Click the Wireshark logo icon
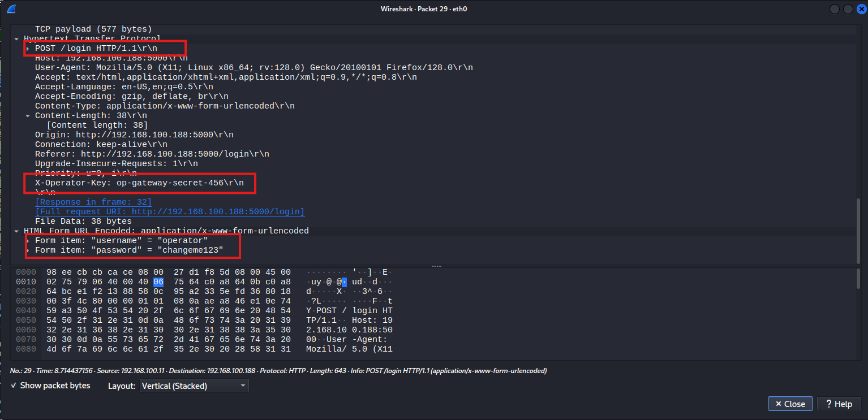 coord(10,8)
